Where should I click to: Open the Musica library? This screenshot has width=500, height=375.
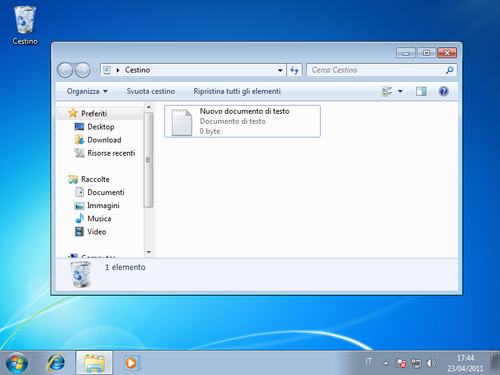coord(99,219)
